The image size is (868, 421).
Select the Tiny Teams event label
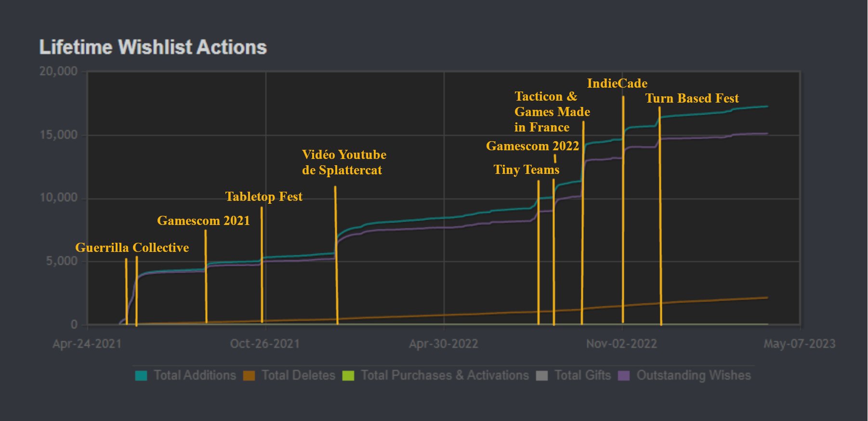pos(526,170)
